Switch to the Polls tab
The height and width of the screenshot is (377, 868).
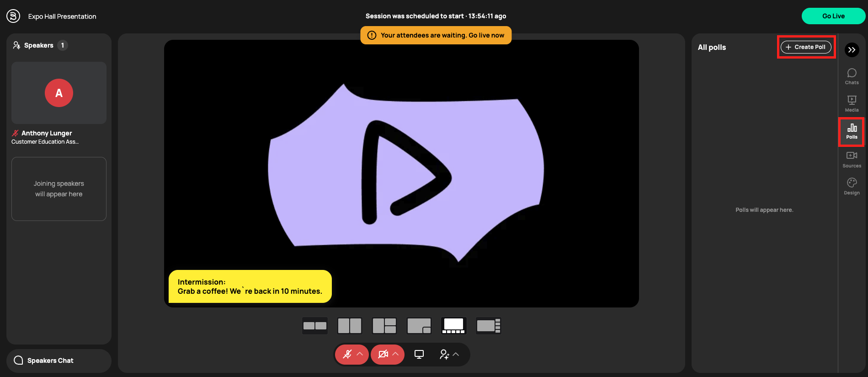point(852,131)
